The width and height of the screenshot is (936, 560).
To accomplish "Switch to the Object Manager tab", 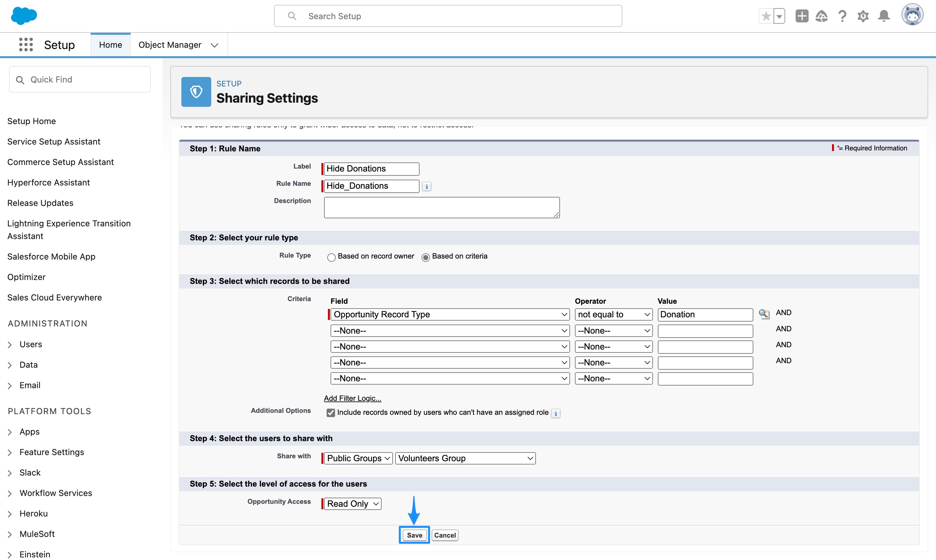I will (170, 45).
